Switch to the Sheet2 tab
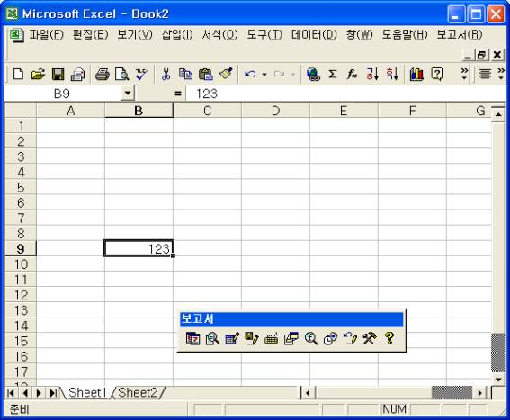Image resolution: width=510 pixels, height=420 pixels. 138,393
